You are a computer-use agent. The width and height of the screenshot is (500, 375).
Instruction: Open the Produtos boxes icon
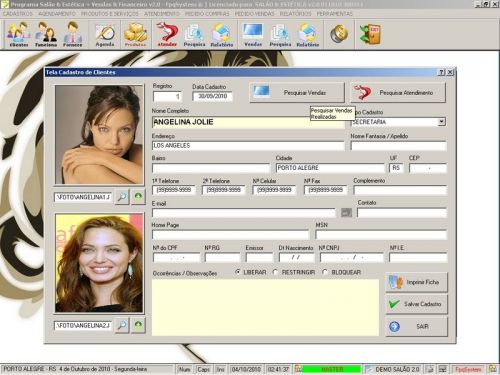(x=135, y=34)
